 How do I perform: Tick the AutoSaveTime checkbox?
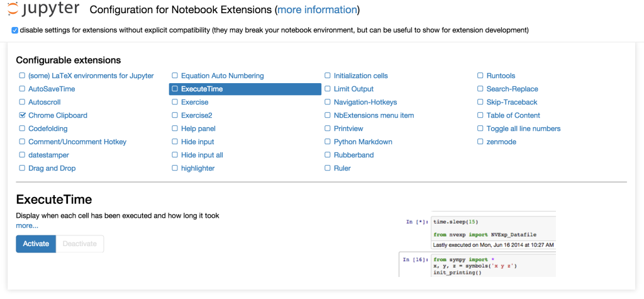tap(22, 89)
